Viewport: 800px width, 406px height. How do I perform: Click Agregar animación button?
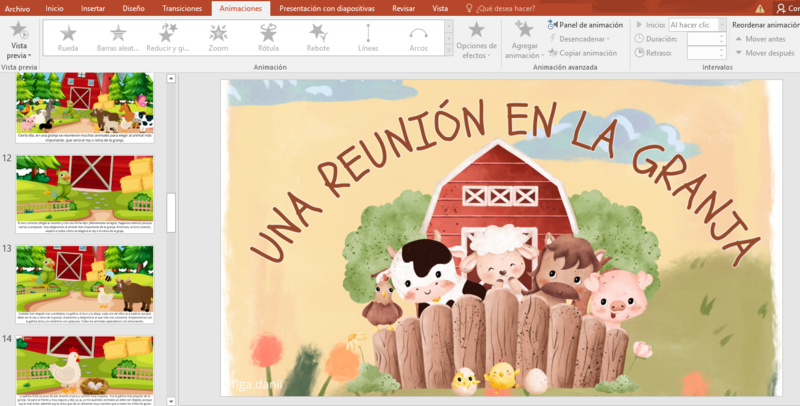tap(524, 40)
